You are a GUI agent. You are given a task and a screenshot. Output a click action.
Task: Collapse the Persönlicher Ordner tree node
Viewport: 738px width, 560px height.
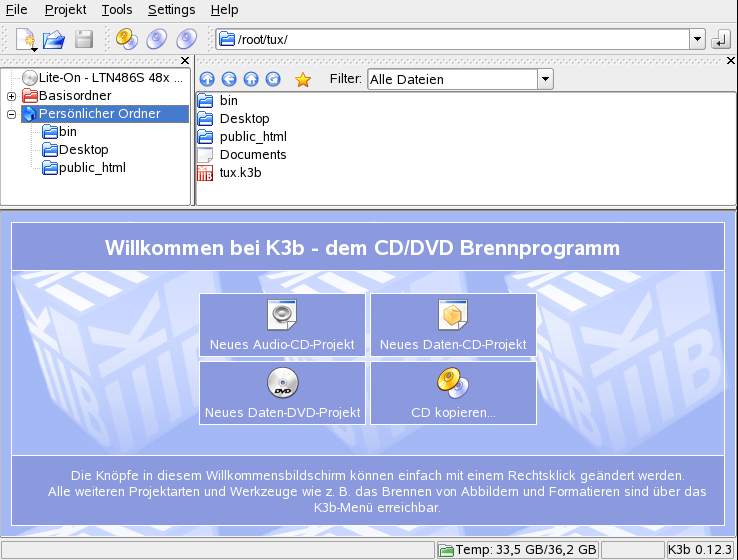[12, 114]
